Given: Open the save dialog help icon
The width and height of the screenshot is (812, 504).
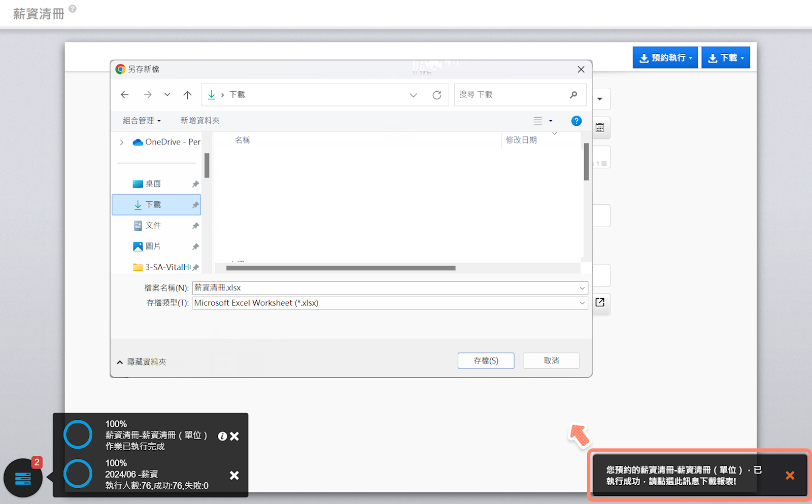Looking at the screenshot, I should click(576, 121).
